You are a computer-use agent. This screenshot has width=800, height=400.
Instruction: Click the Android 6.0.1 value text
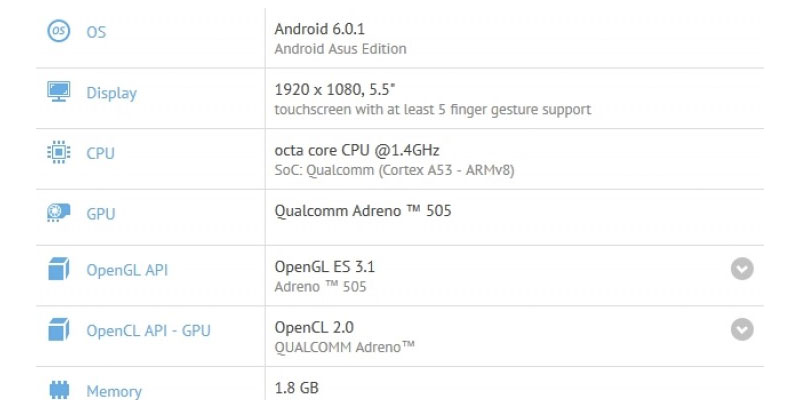pyautogui.click(x=319, y=29)
